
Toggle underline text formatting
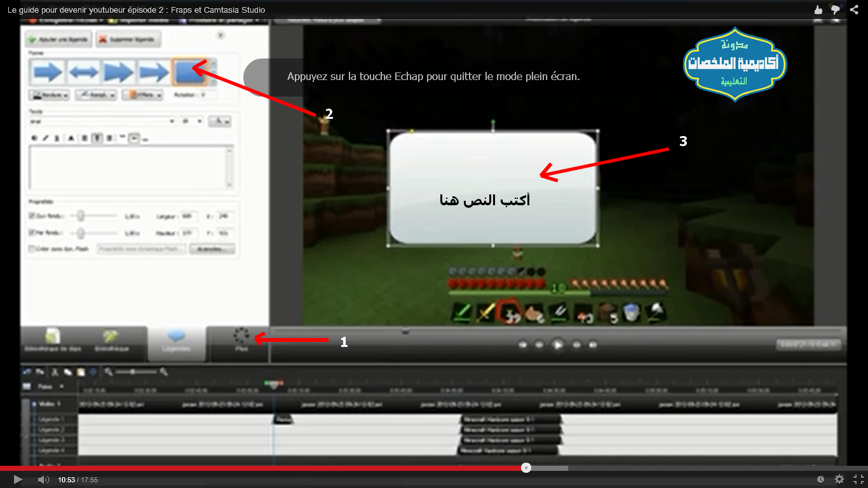(57, 138)
